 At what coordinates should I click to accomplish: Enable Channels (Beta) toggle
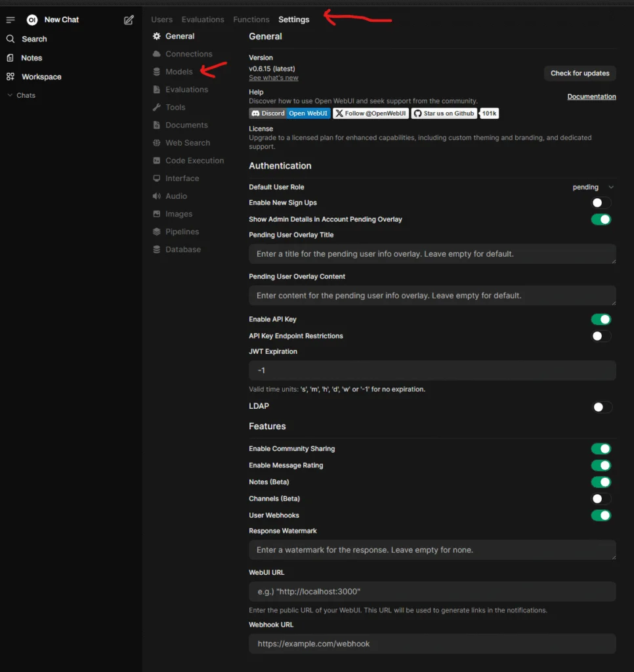pos(601,499)
